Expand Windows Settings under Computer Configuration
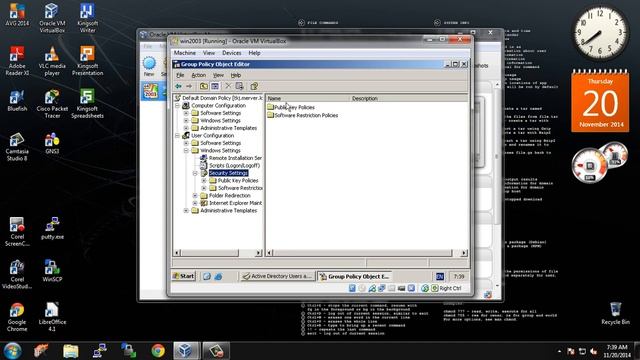Screen dimensions: 640x360 (x=186, y=120)
